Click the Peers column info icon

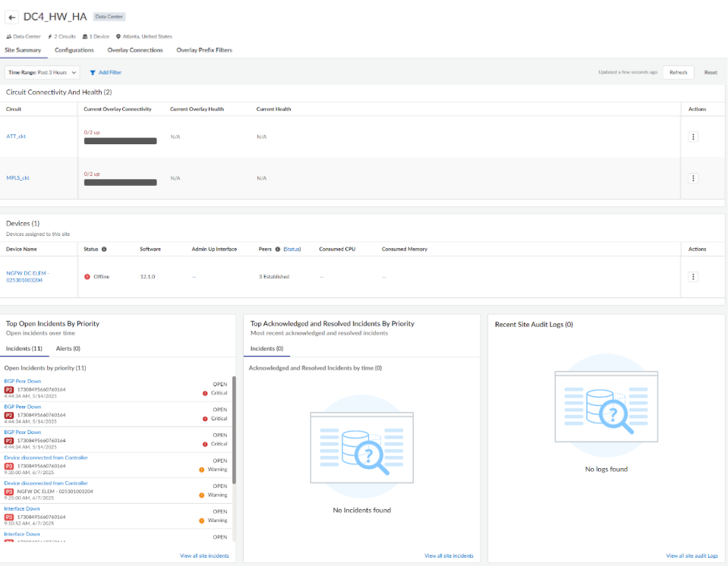[278, 249]
